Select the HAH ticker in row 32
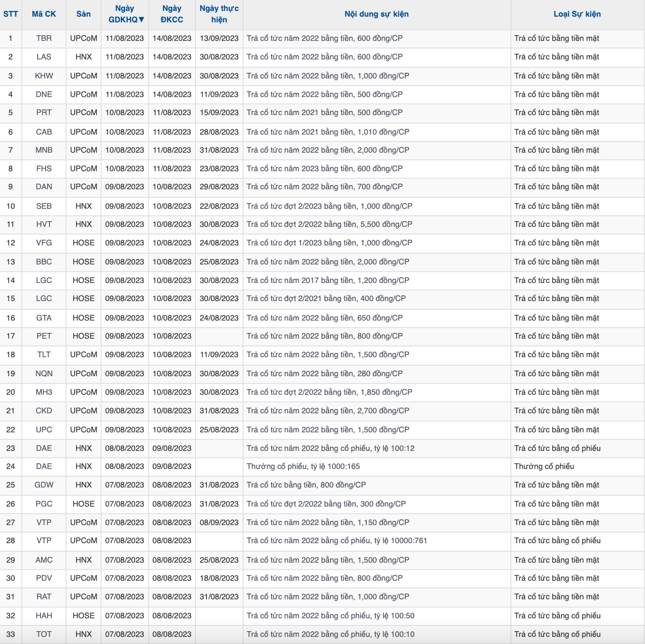Screen dimensions: 645x644 click(x=44, y=616)
